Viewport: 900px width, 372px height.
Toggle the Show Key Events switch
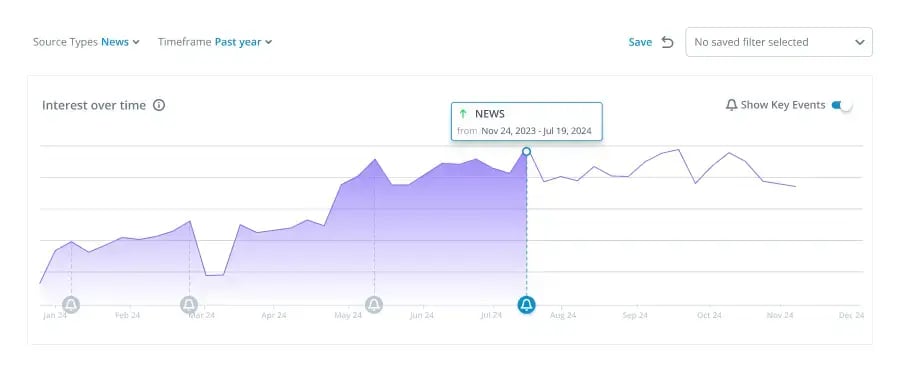click(841, 105)
